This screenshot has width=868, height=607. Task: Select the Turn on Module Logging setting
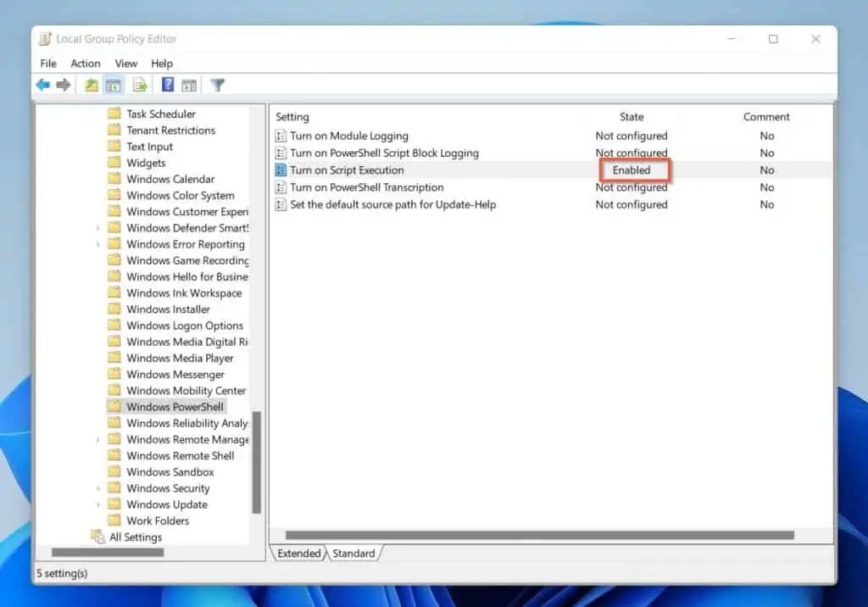[349, 136]
